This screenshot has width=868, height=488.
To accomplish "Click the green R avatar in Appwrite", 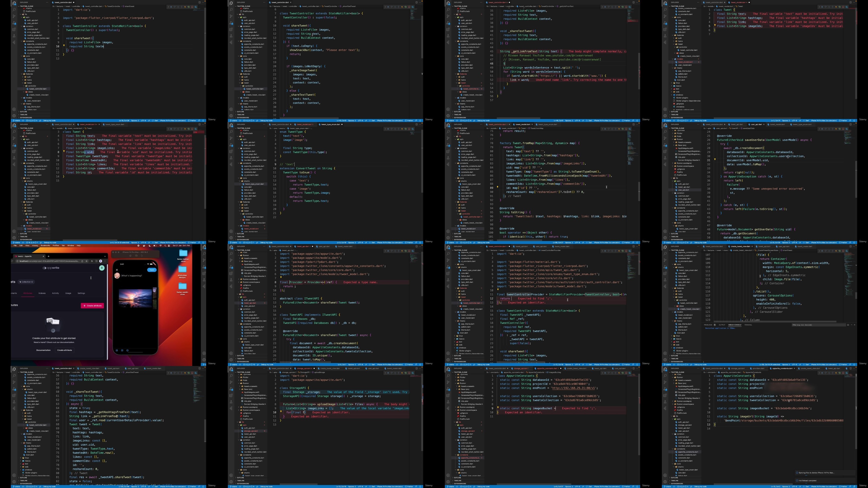I will [x=102, y=268].
